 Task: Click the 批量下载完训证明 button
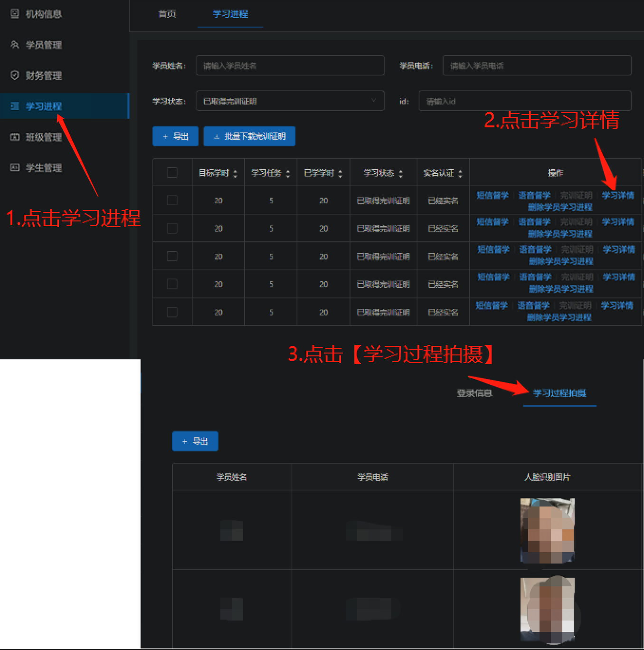click(249, 136)
